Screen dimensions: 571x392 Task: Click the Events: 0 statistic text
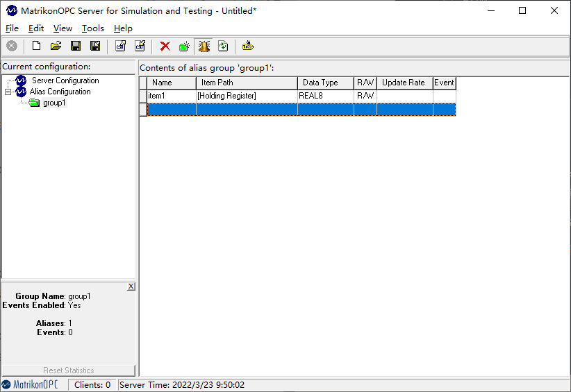(x=55, y=332)
